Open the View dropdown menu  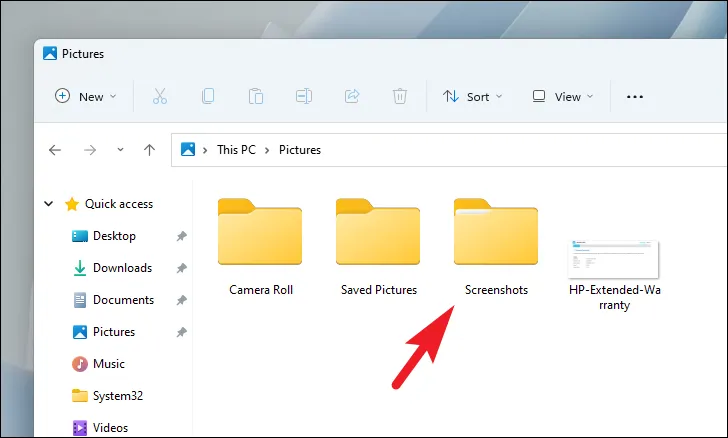(x=563, y=97)
